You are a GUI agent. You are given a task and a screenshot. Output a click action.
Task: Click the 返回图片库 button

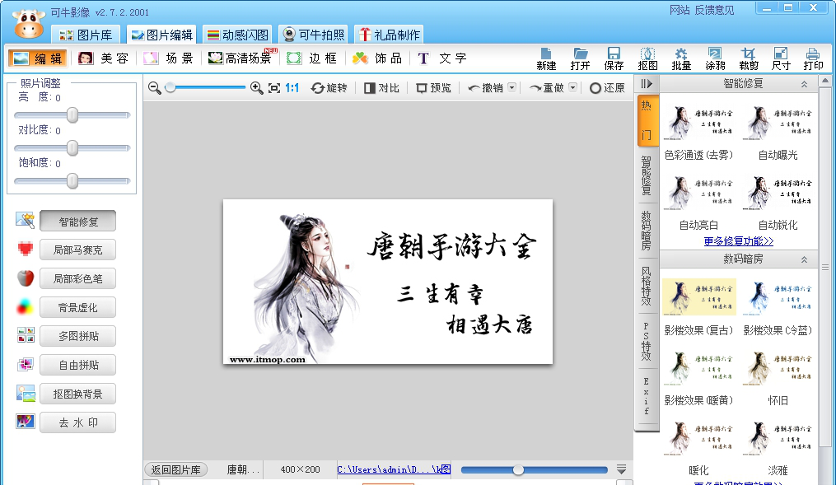pos(175,469)
